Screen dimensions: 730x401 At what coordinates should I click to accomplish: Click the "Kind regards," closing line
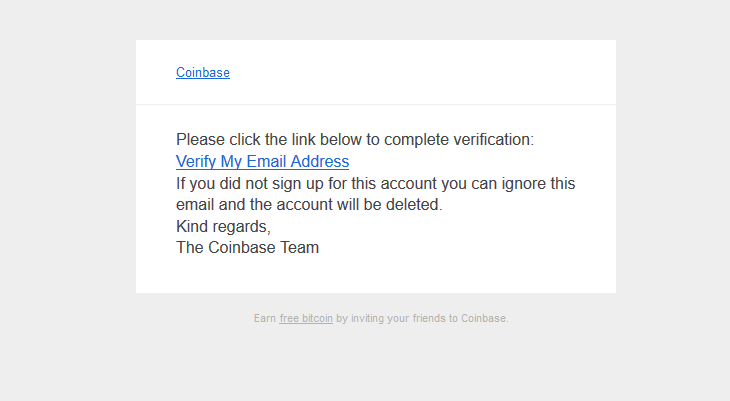pyautogui.click(x=223, y=227)
